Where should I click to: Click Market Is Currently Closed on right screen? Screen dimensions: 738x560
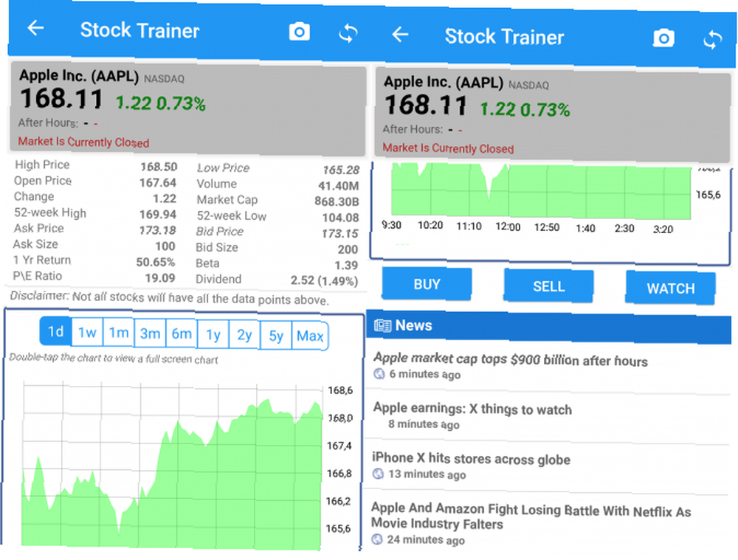448,148
